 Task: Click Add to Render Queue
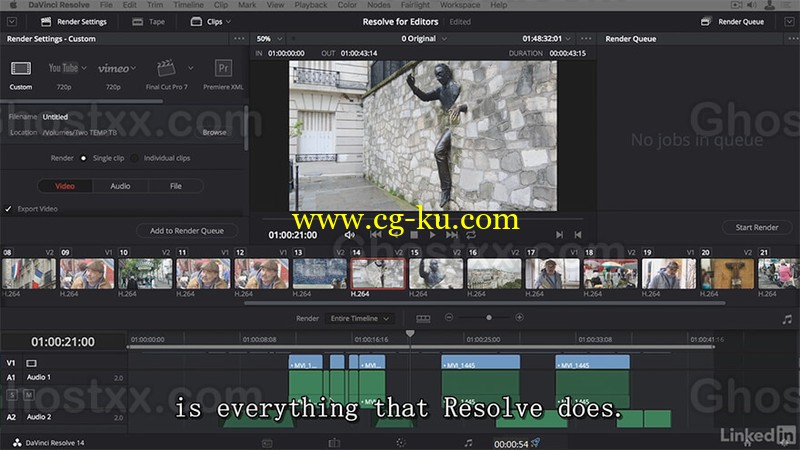[x=187, y=231]
